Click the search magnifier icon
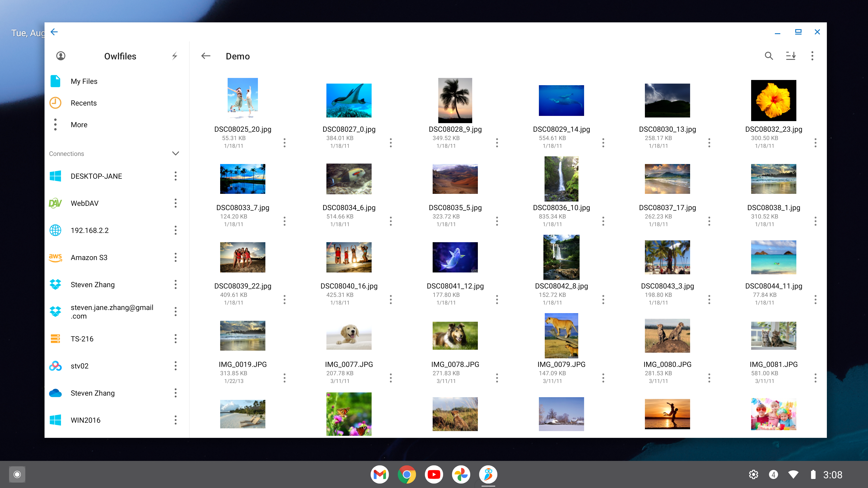Image resolution: width=868 pixels, height=488 pixels. click(x=769, y=56)
